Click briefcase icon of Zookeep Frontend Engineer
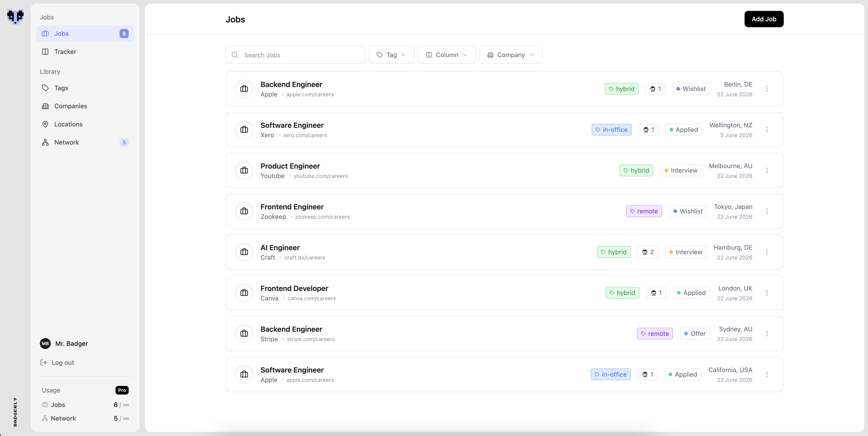 pyautogui.click(x=244, y=211)
